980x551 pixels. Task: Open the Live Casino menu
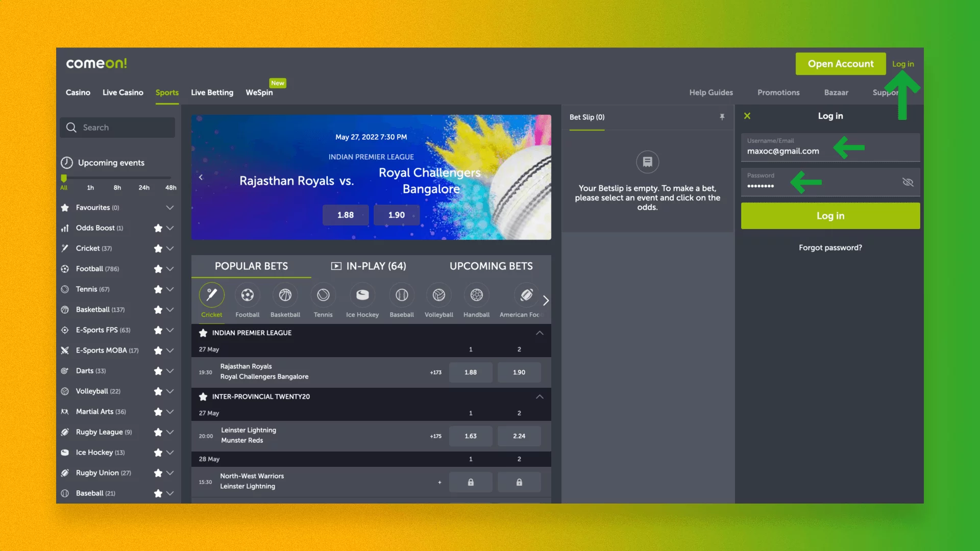pyautogui.click(x=123, y=92)
